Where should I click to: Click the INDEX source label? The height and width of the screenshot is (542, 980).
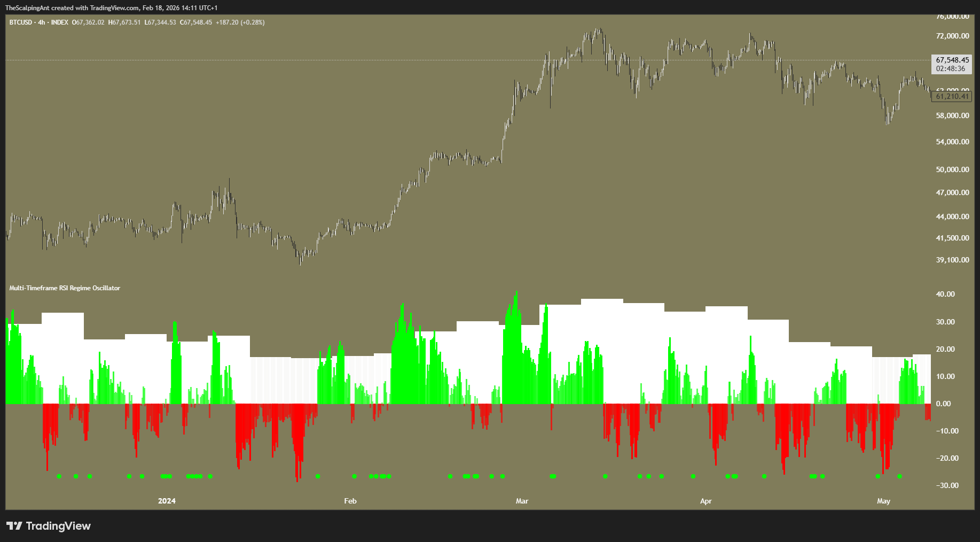point(60,22)
